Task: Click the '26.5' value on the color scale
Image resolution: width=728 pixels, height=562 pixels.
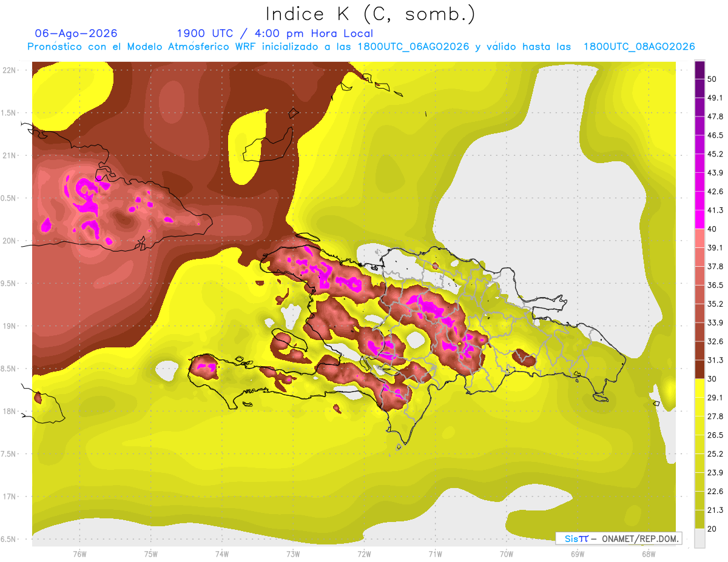Action: pyautogui.click(x=715, y=435)
